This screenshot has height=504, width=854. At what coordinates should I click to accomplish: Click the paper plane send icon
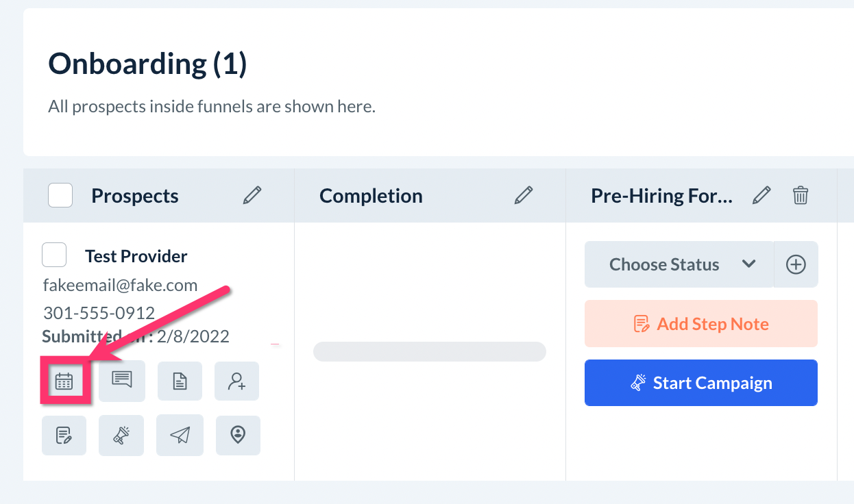click(180, 435)
